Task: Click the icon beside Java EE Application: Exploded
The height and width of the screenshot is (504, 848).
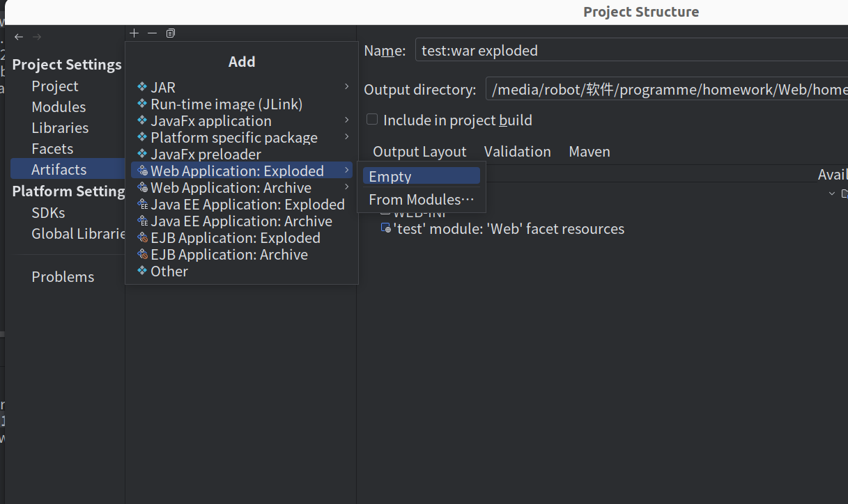Action: [x=143, y=205]
